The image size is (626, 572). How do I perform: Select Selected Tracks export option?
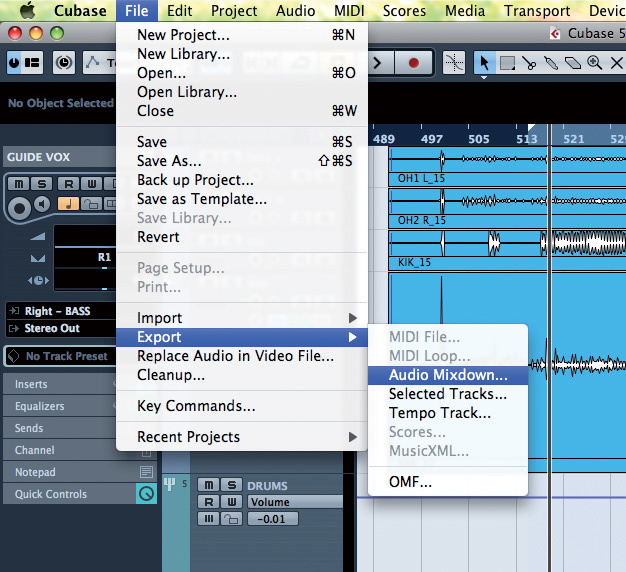click(x=448, y=394)
